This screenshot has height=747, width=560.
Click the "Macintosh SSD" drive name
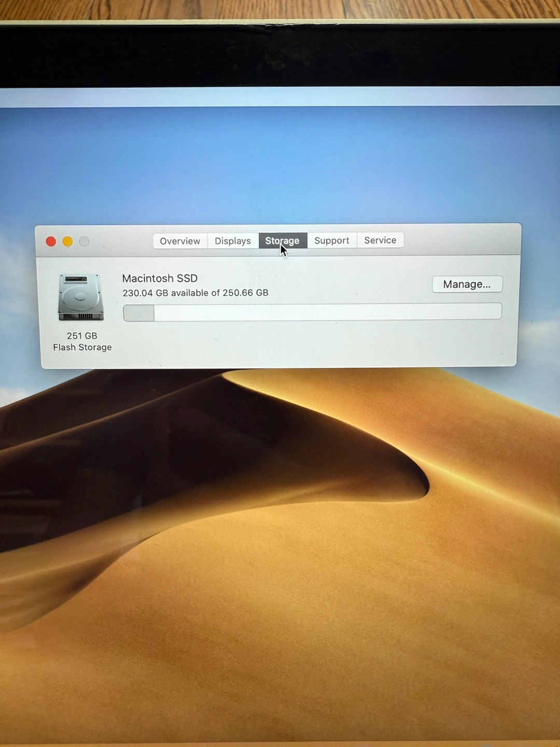160,279
